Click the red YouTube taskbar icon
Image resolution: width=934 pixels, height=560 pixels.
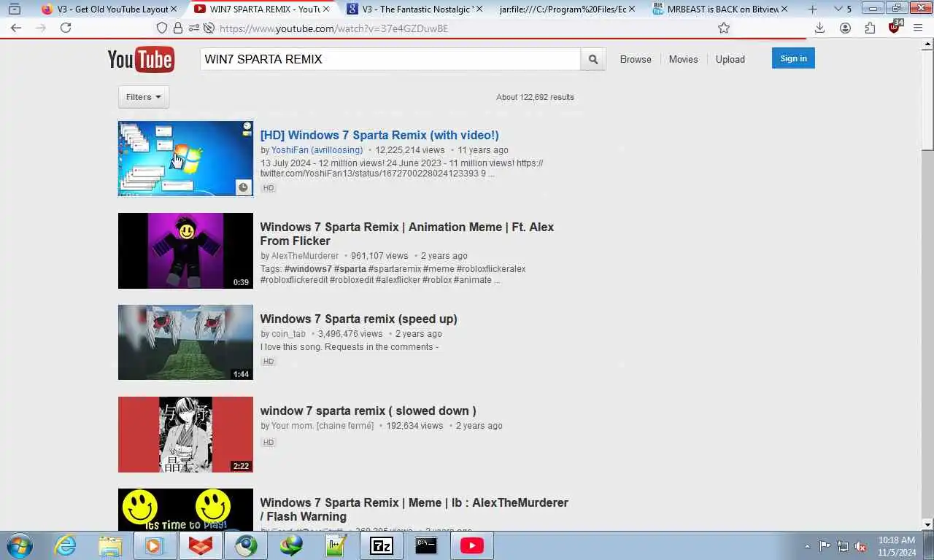click(471, 545)
